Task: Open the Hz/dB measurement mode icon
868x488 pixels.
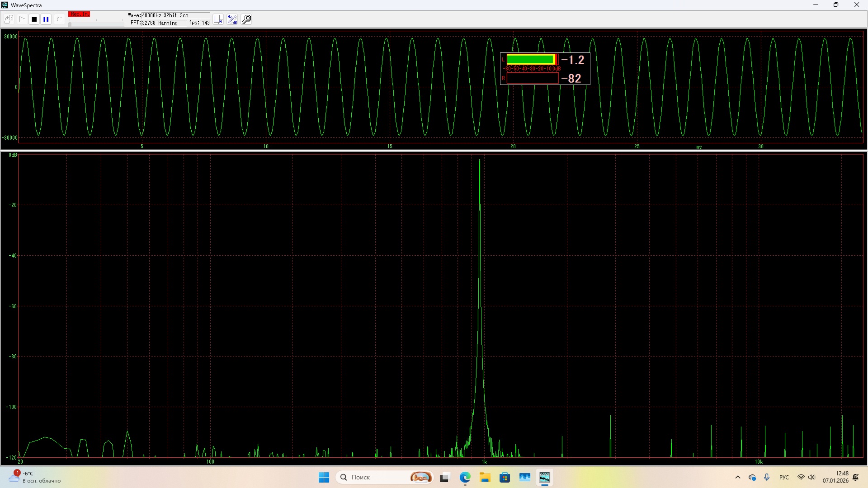Action: pyautogui.click(x=232, y=19)
